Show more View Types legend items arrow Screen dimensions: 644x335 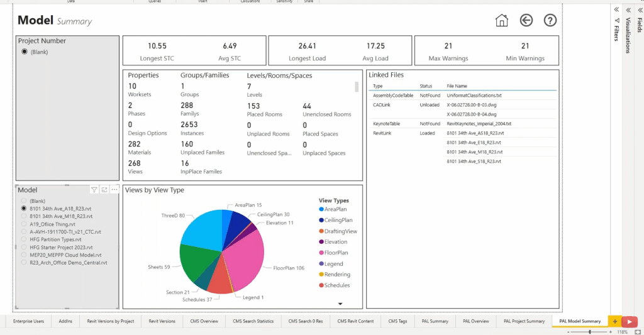click(x=340, y=304)
